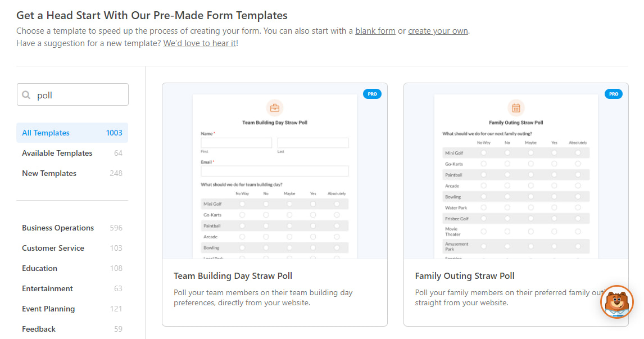Select the Entertainment category
The height and width of the screenshot is (339, 644).
pos(47,288)
